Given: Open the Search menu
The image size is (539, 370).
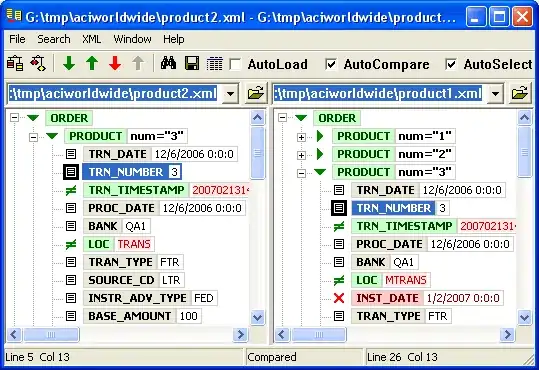Looking at the screenshot, I should coord(54,39).
